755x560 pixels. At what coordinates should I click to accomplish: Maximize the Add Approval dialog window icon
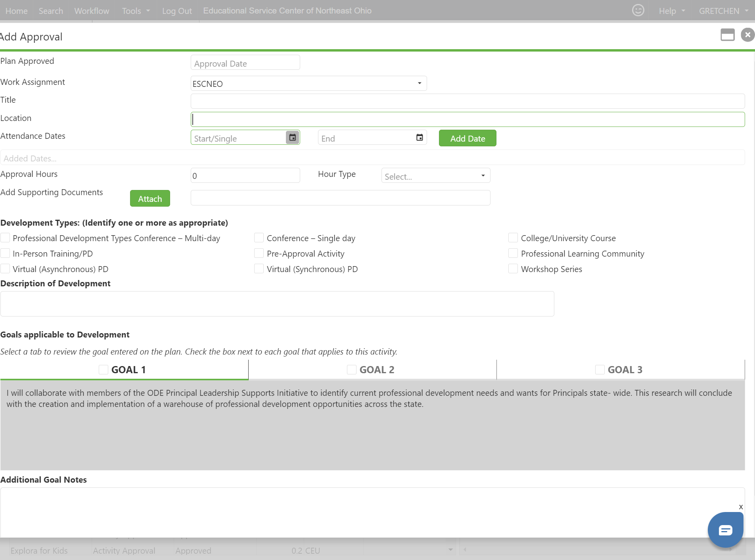tap(727, 35)
